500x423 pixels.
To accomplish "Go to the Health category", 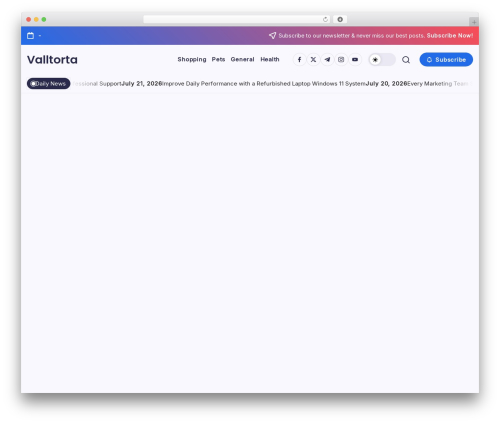I will (270, 59).
